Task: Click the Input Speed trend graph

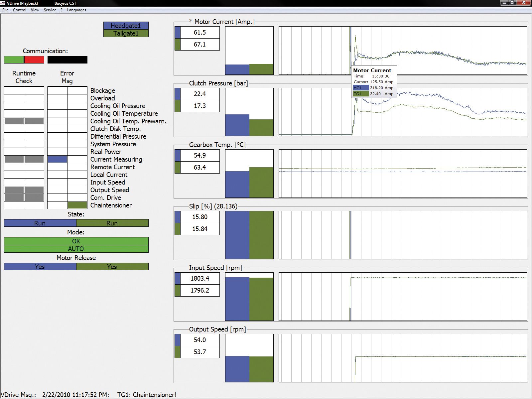Action: pos(403,297)
